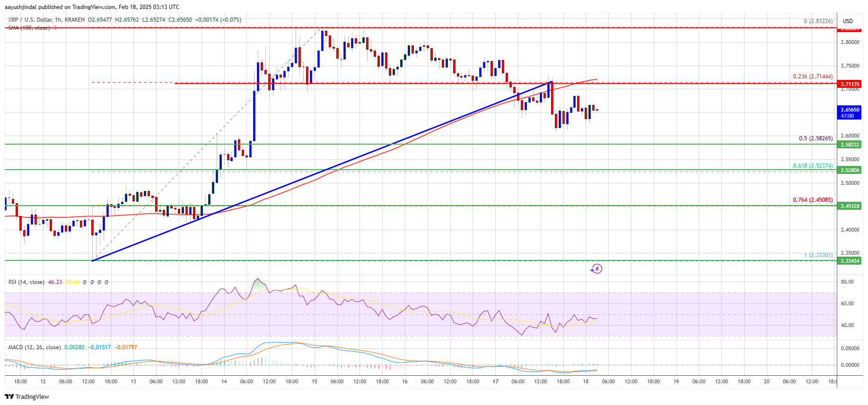Image resolution: width=868 pixels, height=405 pixels.
Task: Click the red 2.71135 price axis label
Action: (850, 84)
